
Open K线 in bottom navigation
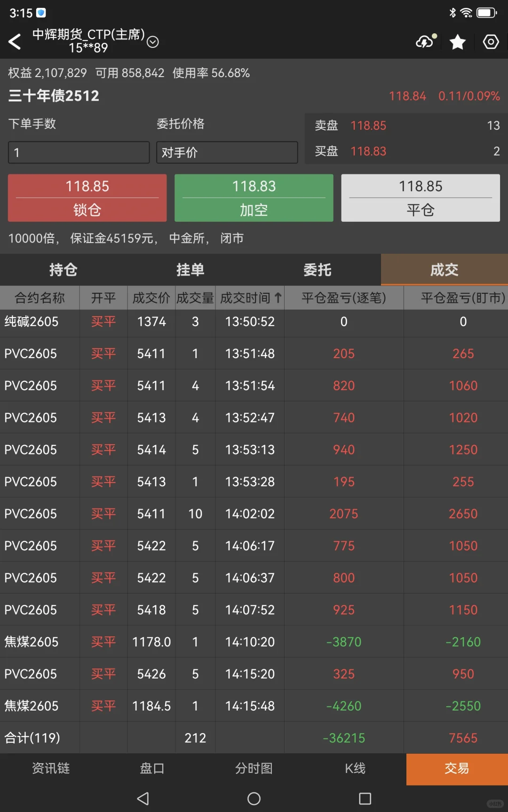click(356, 768)
